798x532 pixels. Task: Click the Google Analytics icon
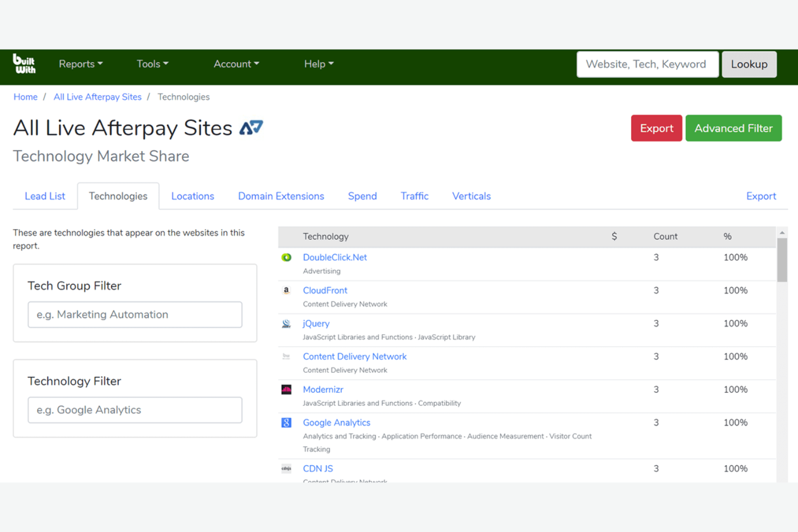(x=286, y=423)
